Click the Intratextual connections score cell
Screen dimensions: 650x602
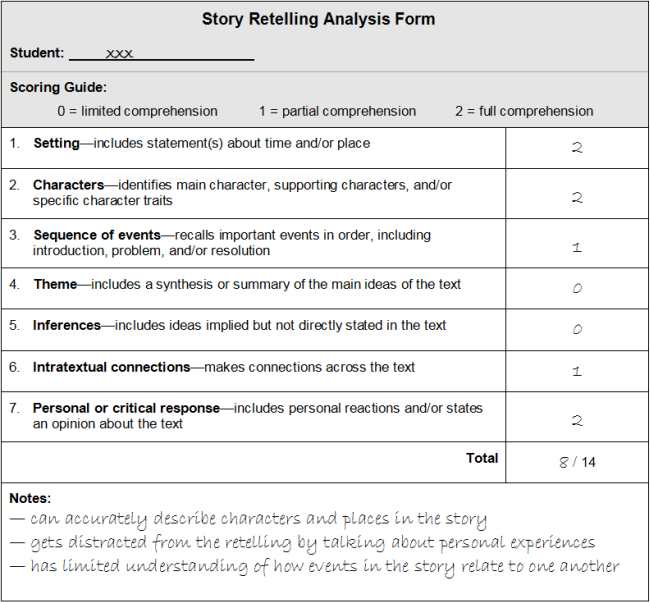pos(577,371)
